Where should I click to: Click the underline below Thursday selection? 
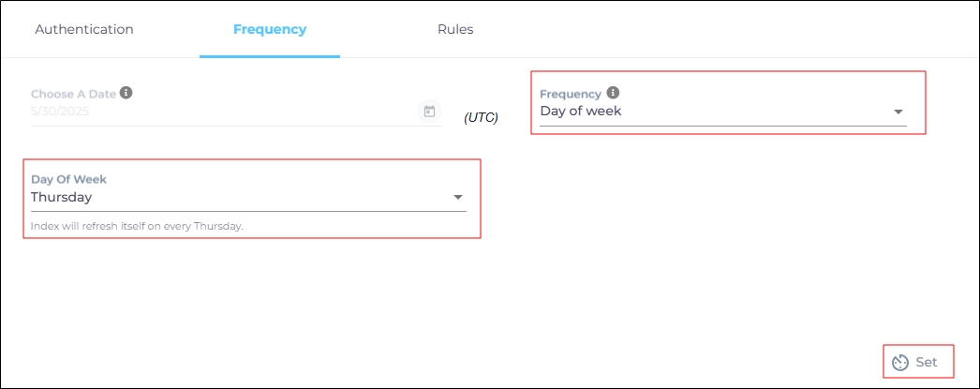coord(248,211)
